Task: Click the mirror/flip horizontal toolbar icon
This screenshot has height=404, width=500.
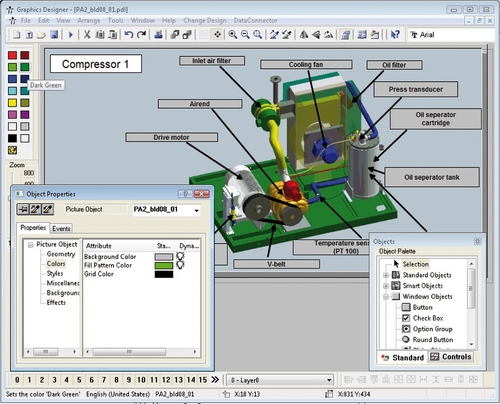Action: (304, 35)
